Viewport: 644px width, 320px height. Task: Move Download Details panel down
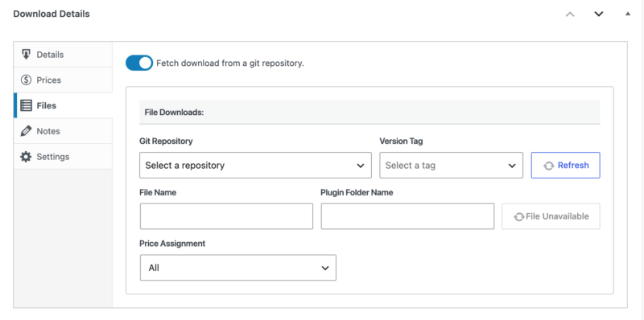click(x=599, y=14)
